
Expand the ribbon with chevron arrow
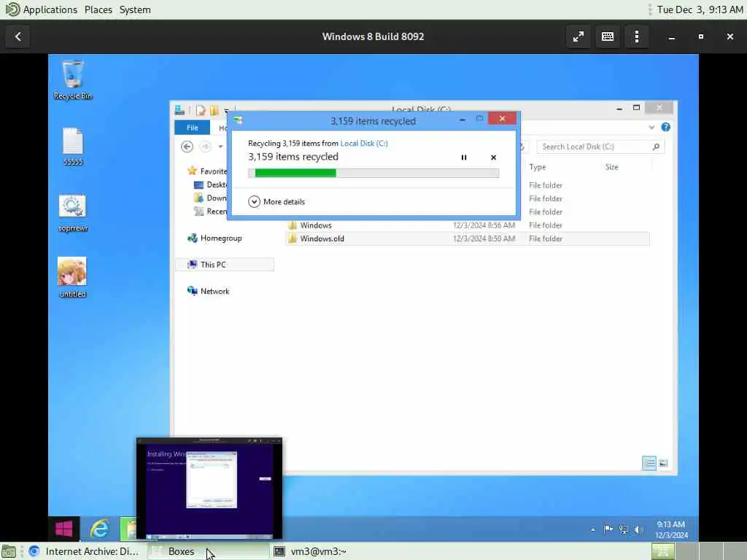pos(651,127)
